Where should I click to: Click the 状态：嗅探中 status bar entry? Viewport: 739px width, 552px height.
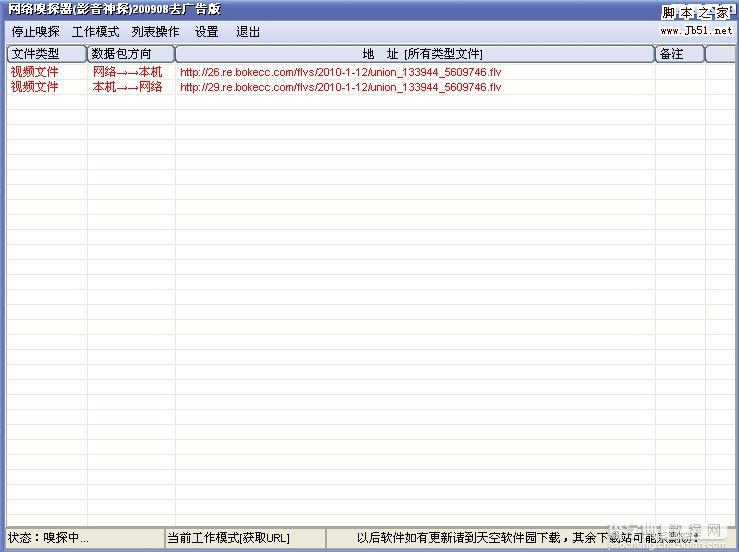[x=85, y=538]
